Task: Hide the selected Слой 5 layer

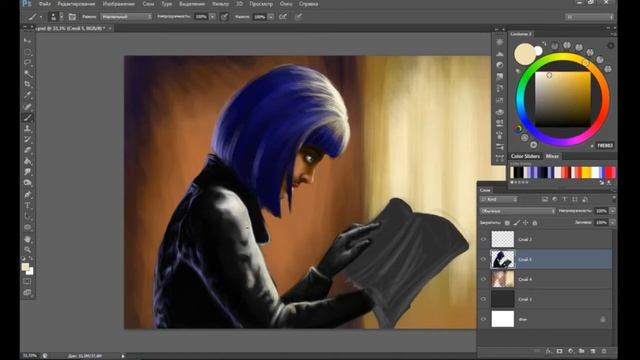Action: pyautogui.click(x=483, y=259)
